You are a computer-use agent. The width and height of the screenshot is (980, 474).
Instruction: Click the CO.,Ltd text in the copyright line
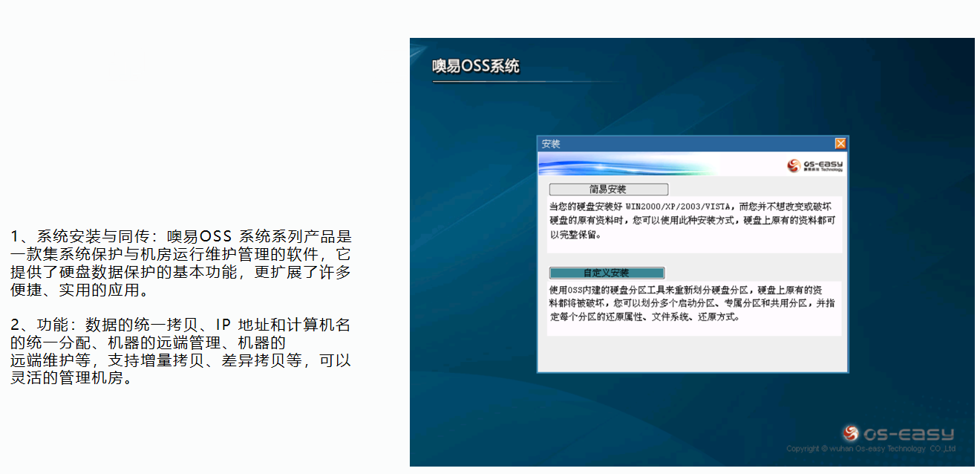(x=941, y=449)
